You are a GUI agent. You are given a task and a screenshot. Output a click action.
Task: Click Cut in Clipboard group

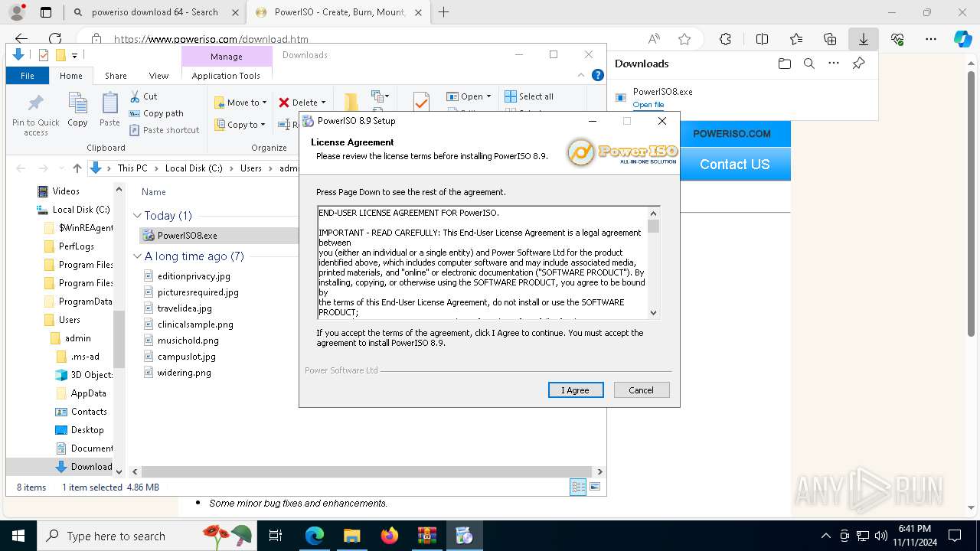pos(143,96)
